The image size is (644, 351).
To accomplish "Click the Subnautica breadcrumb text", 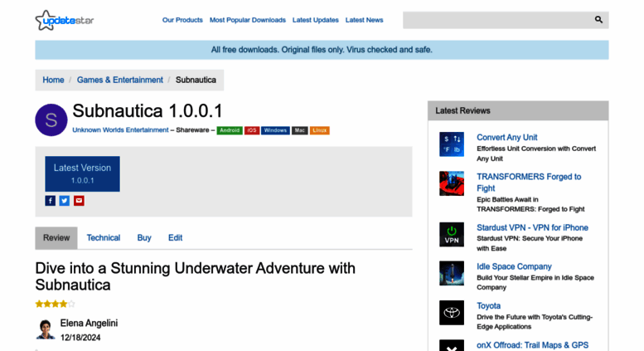I will 196,80.
